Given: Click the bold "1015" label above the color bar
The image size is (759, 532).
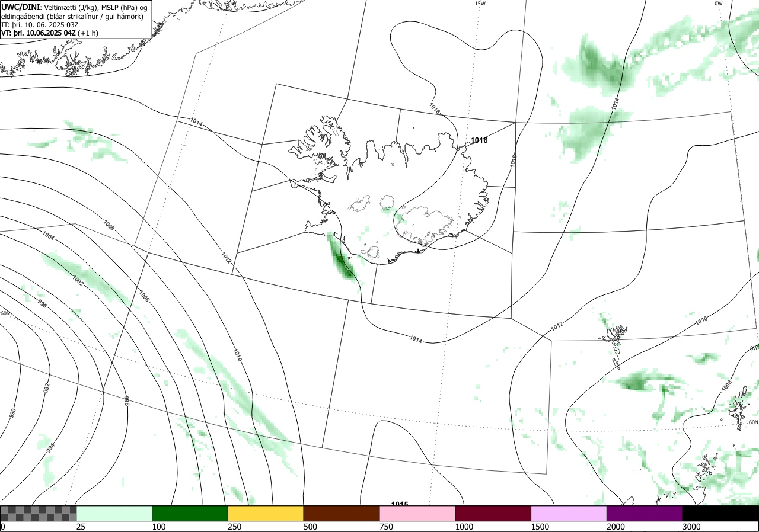Looking at the screenshot, I should point(400,505).
